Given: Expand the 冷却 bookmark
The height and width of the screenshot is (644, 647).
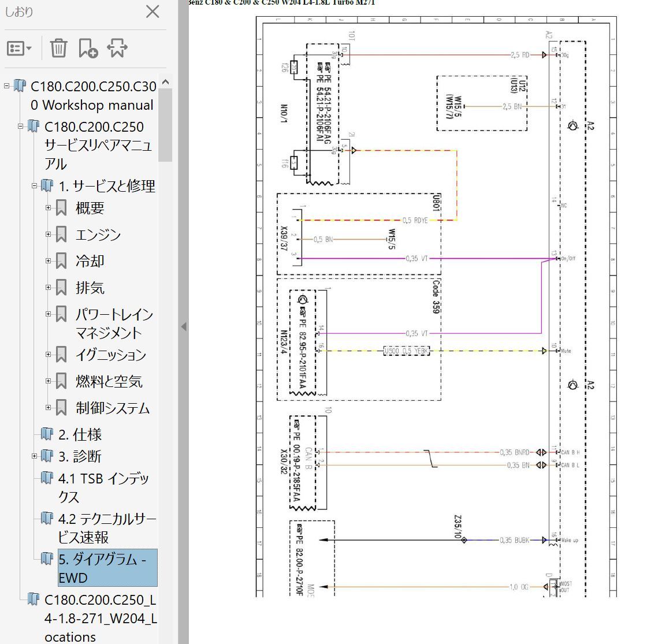Looking at the screenshot, I should pos(49,260).
